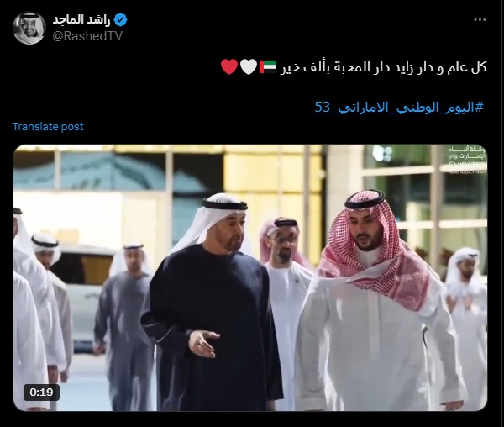504x427 pixels.
Task: Click the 0:19 video duration badge
Action: pos(41,393)
